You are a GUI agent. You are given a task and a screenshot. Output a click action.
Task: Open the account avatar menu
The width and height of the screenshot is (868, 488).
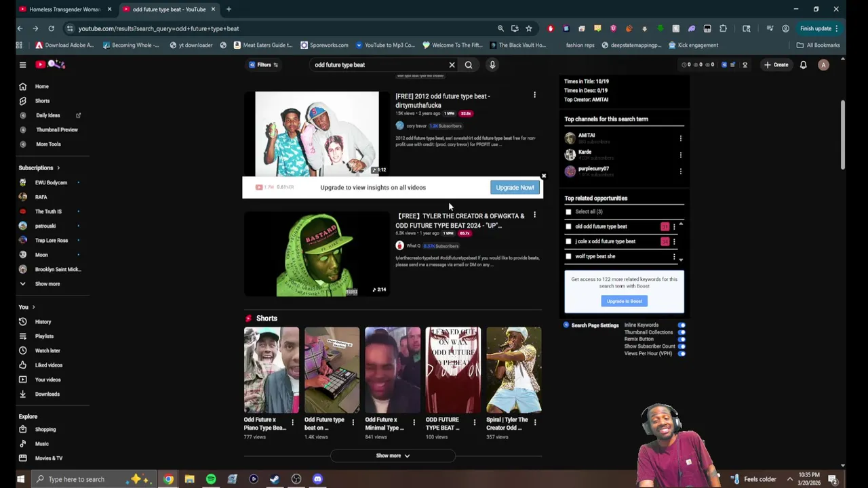point(823,65)
